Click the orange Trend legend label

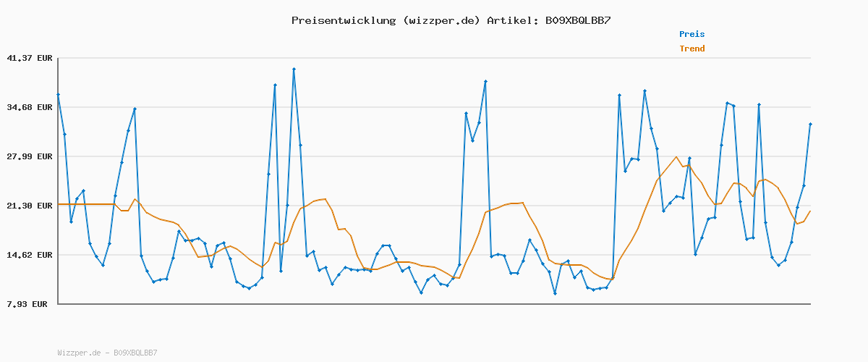692,49
